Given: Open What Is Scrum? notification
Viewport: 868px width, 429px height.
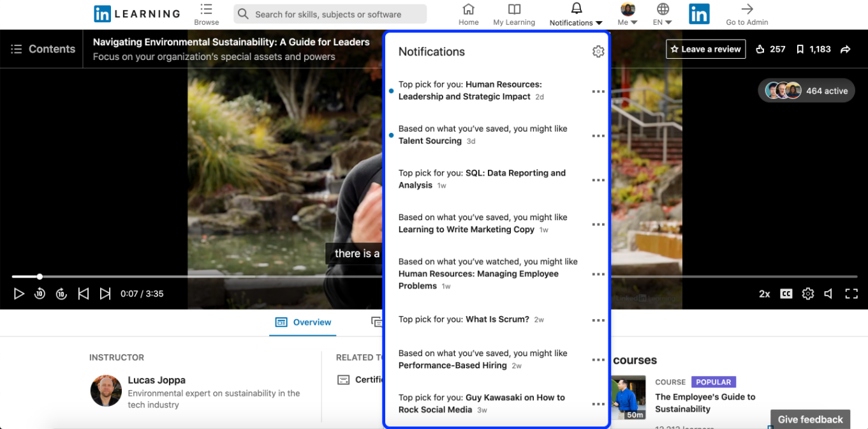Looking at the screenshot, I should click(x=471, y=319).
